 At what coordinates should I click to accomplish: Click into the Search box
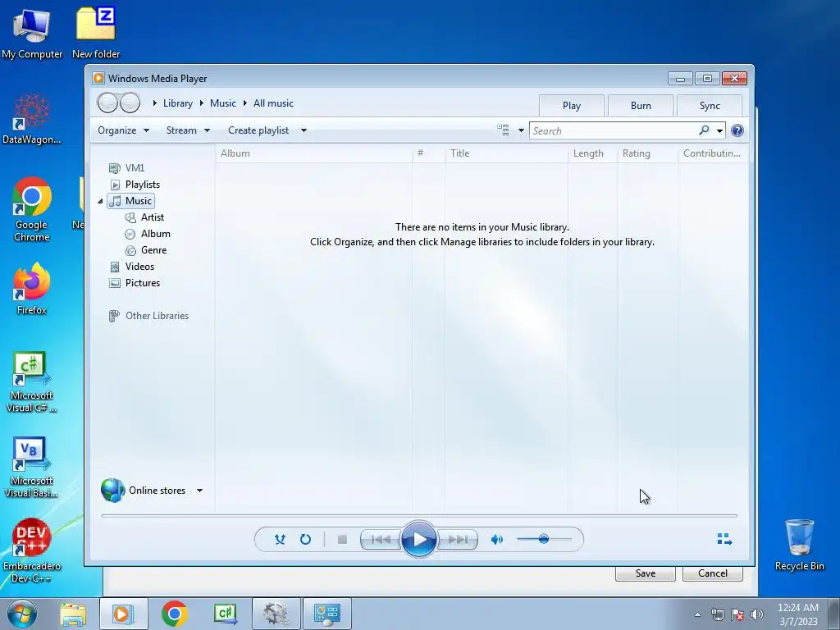coord(614,130)
